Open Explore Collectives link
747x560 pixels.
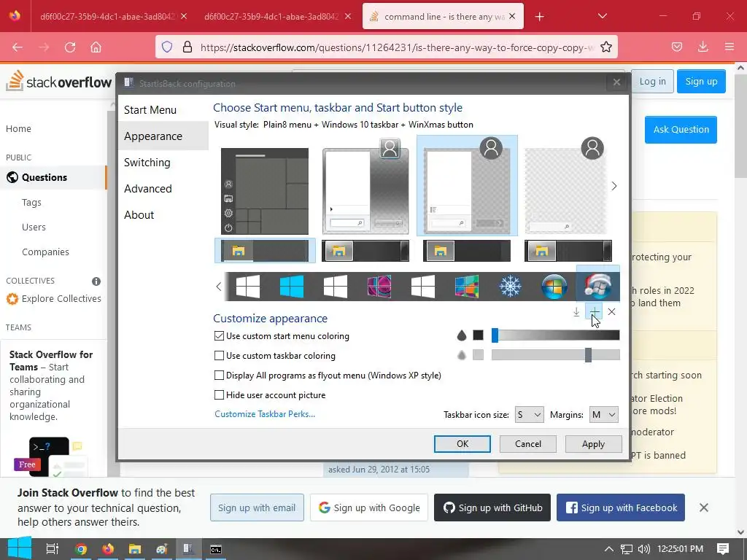61,298
